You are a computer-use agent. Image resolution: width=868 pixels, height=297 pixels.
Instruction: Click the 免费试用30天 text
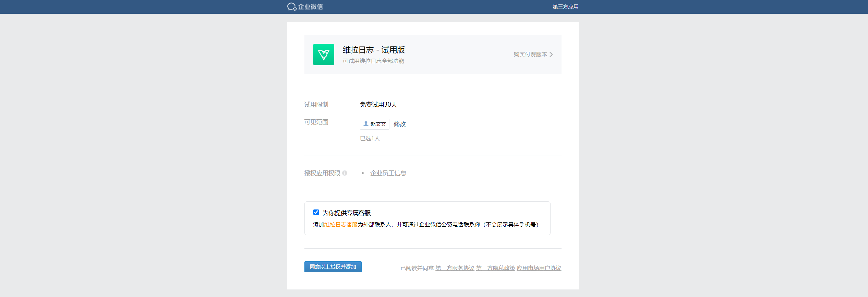coord(378,105)
